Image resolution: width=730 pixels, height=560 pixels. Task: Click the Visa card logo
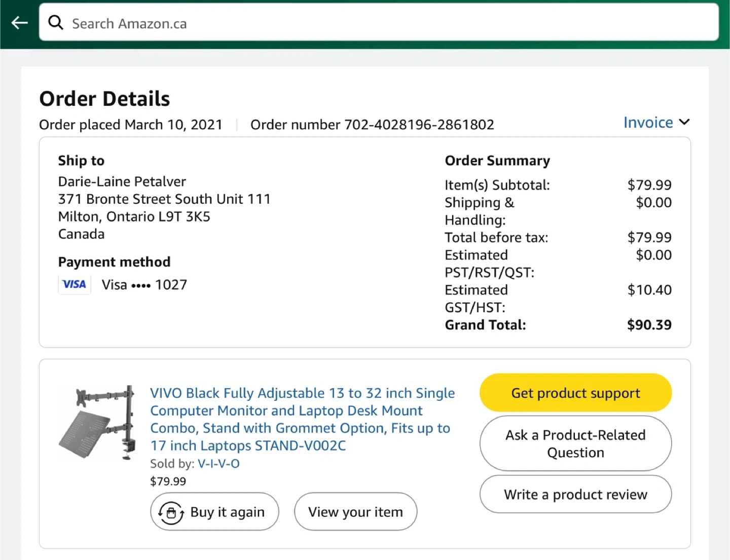click(x=74, y=284)
